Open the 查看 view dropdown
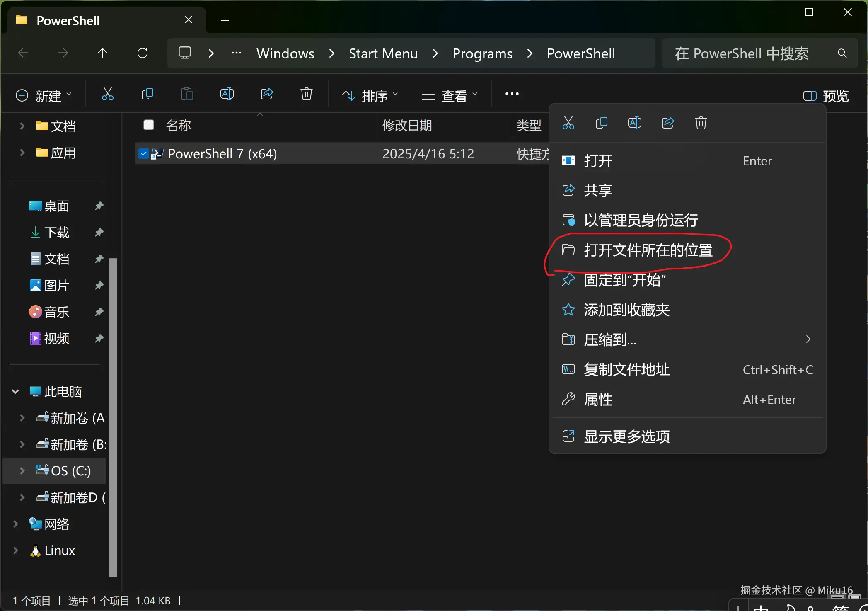 tap(450, 96)
